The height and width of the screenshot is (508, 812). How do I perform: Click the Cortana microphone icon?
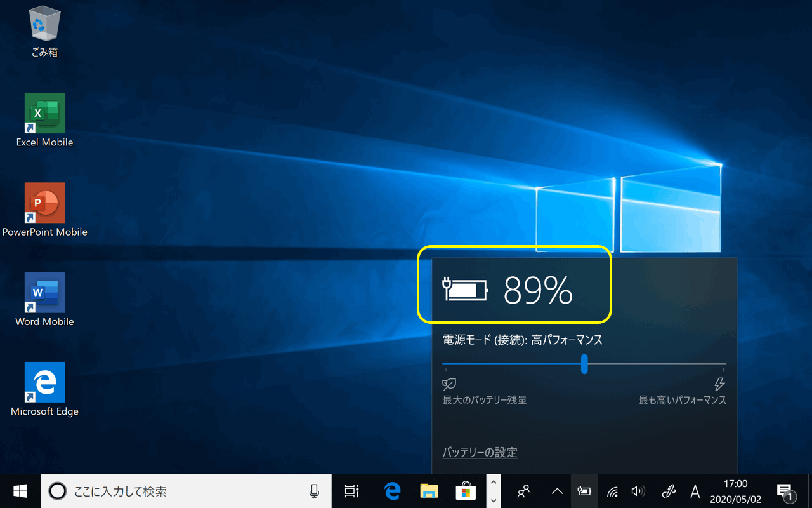click(314, 491)
